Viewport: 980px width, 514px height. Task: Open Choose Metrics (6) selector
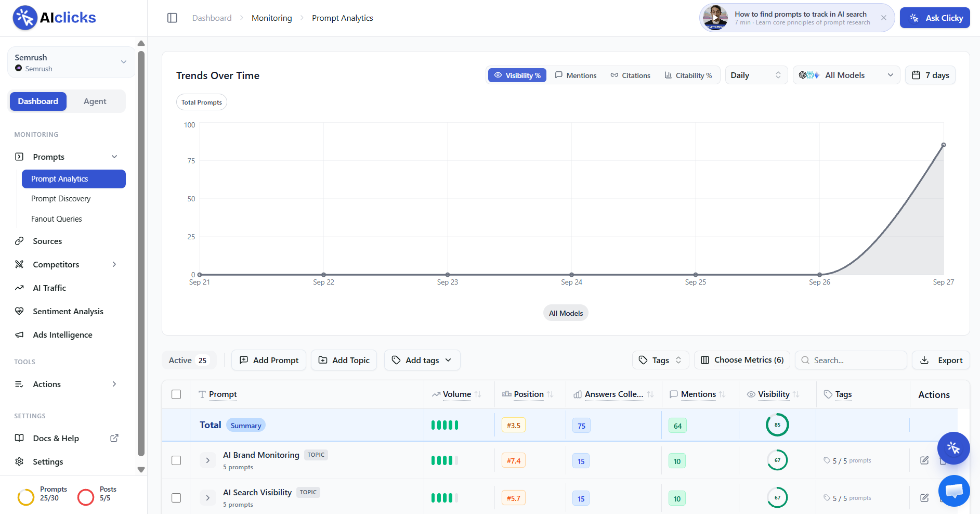(x=742, y=361)
